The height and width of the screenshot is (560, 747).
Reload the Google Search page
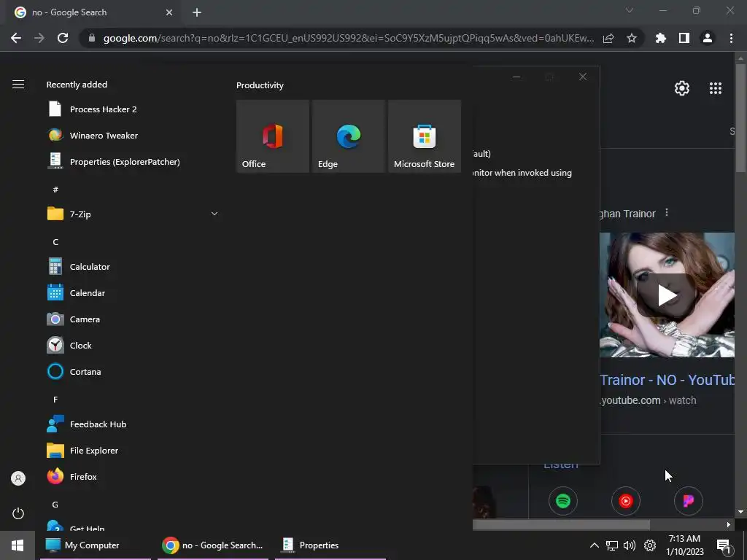coord(63,38)
